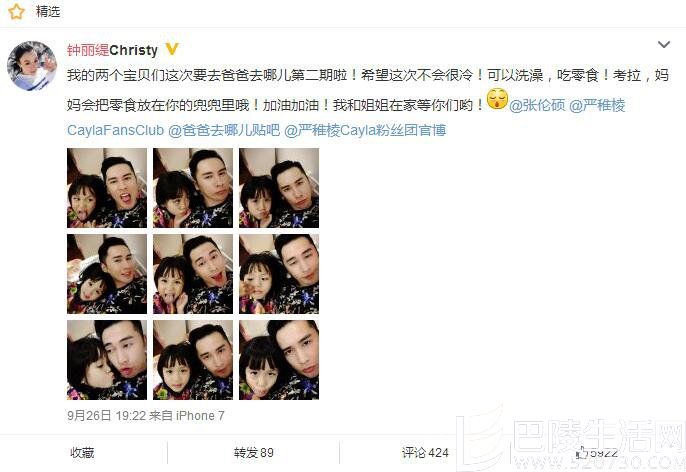Image resolution: width=686 pixels, height=472 pixels.
Task: Open the 钟丽缇Christy profile avatar
Action: 32,66
